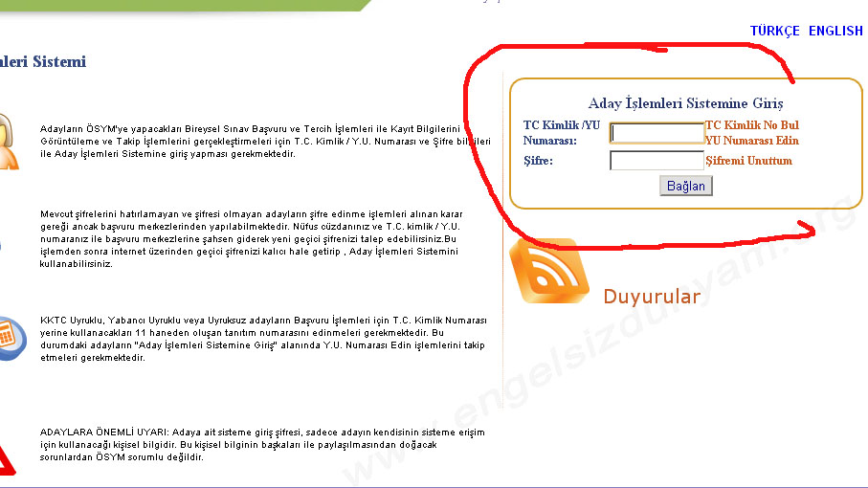Click the red warning icon beside ADAYLARA ÖNEMLİ UYARI

pyautogui.click(x=7, y=461)
